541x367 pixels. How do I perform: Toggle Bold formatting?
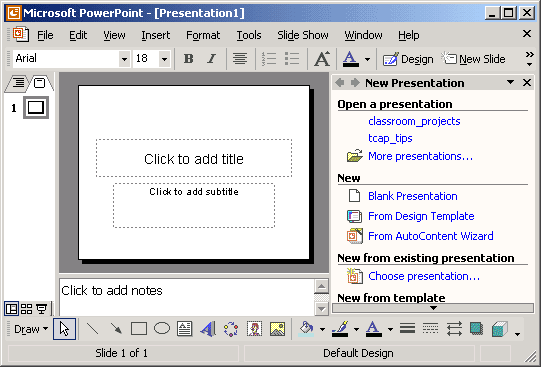(188, 59)
